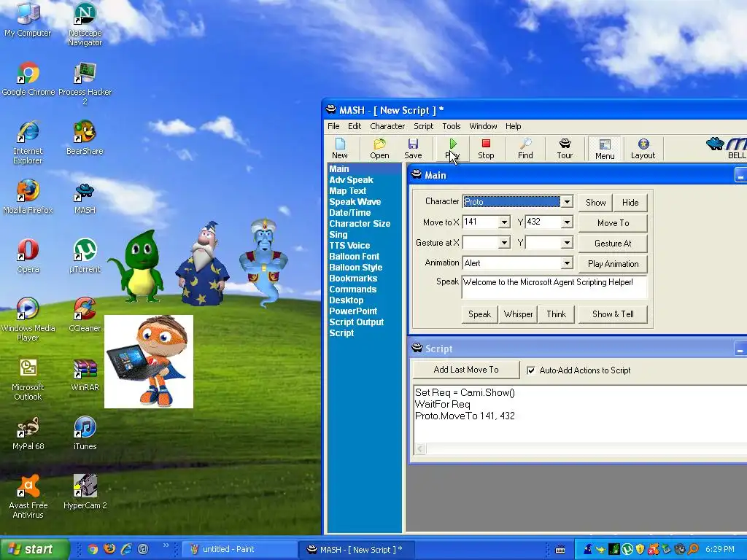Open the Script menu
Screen dimensions: 747x560
coord(424,126)
